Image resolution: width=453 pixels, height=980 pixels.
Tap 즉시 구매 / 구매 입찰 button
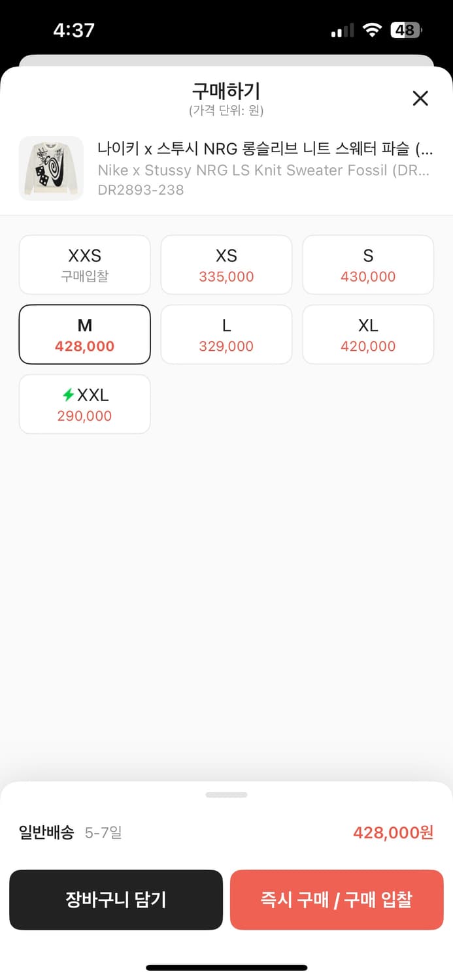pos(337,900)
